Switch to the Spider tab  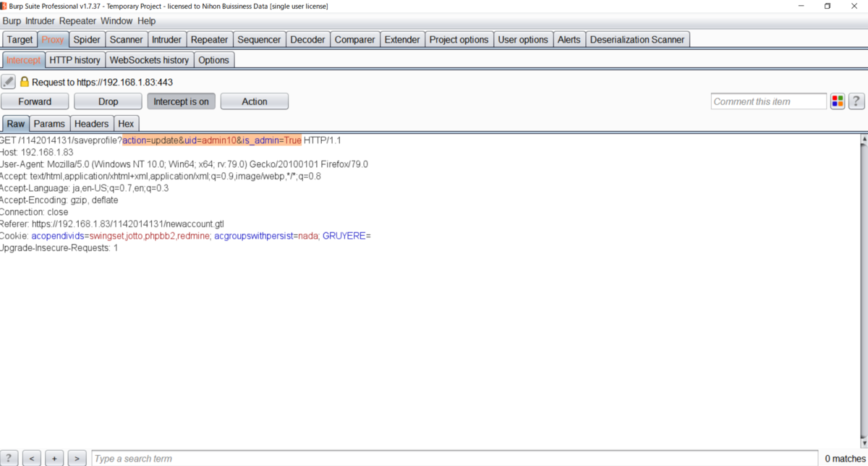87,39
